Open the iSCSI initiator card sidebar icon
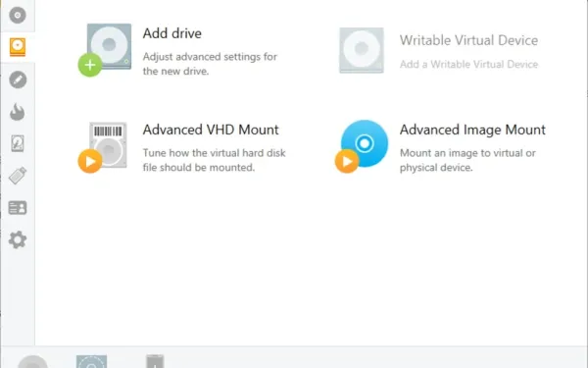This screenshot has height=368, width=588. (18, 208)
